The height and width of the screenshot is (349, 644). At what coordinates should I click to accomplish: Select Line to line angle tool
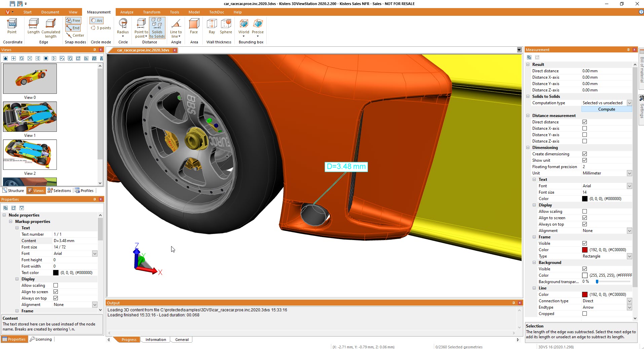[176, 28]
